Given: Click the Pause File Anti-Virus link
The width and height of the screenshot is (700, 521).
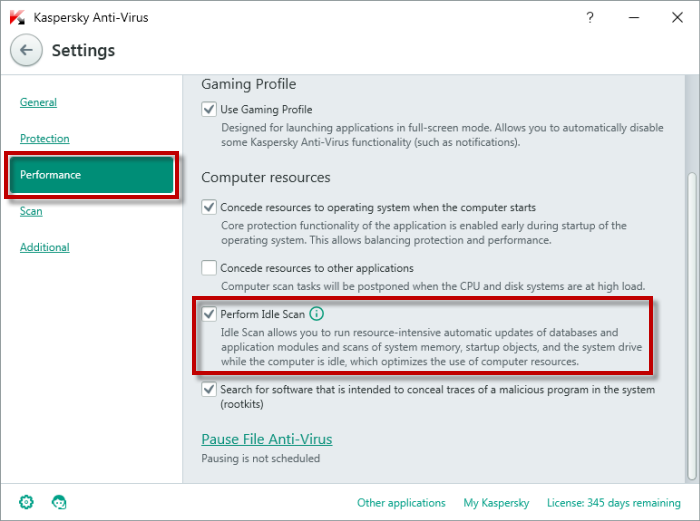Looking at the screenshot, I should tap(266, 439).
